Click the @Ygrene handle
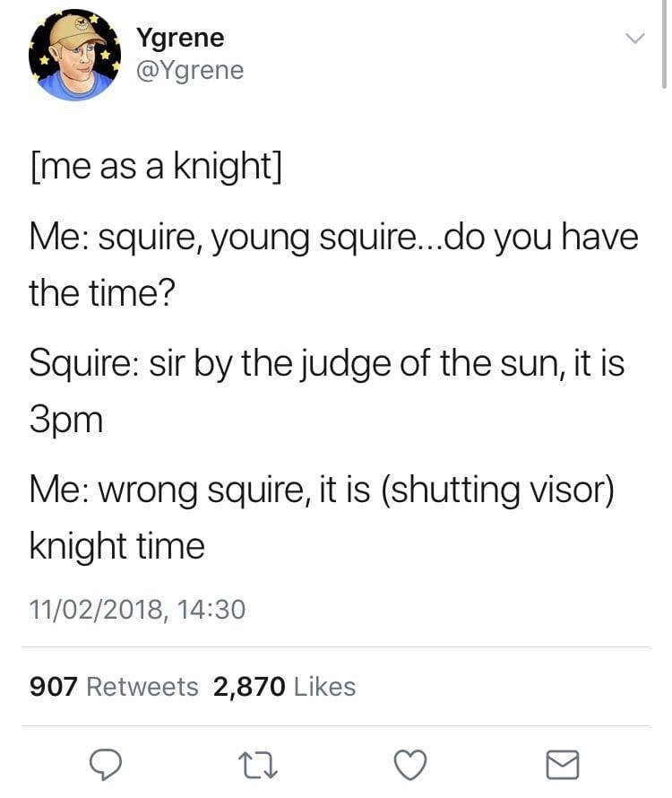This screenshot has width=672, height=798. tap(189, 70)
